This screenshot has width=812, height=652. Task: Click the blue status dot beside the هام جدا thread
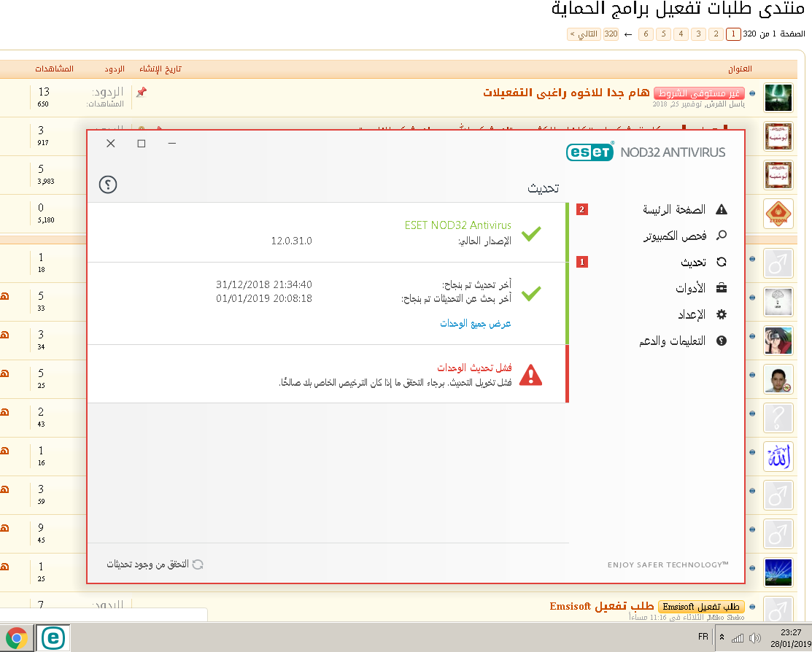[752, 93]
